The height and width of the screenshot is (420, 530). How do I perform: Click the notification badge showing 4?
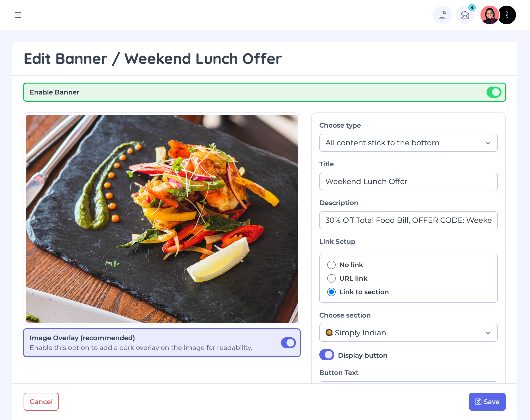[472, 8]
